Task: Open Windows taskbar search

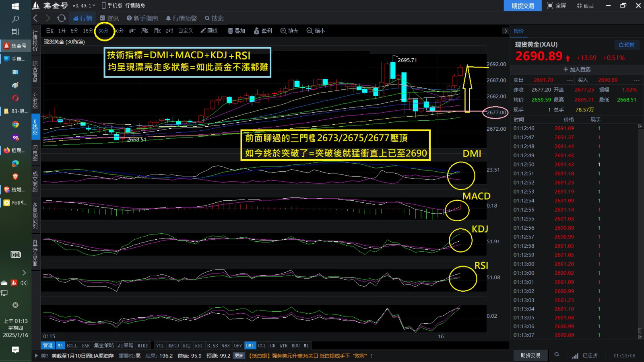Action: [x=15, y=19]
